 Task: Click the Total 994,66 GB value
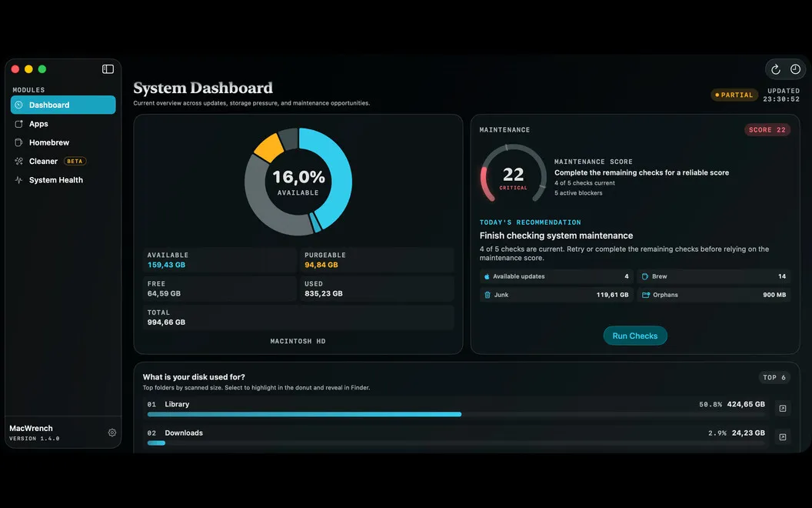tap(166, 322)
